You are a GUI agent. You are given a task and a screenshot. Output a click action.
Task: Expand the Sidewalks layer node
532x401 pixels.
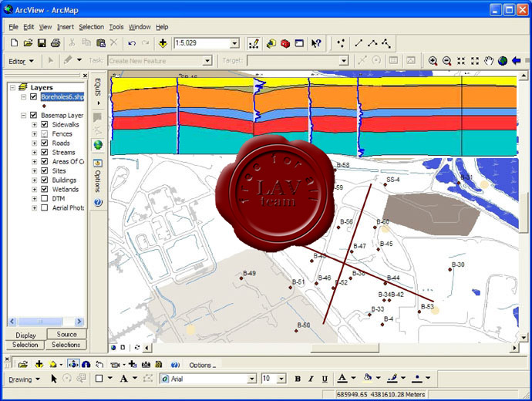coord(34,124)
